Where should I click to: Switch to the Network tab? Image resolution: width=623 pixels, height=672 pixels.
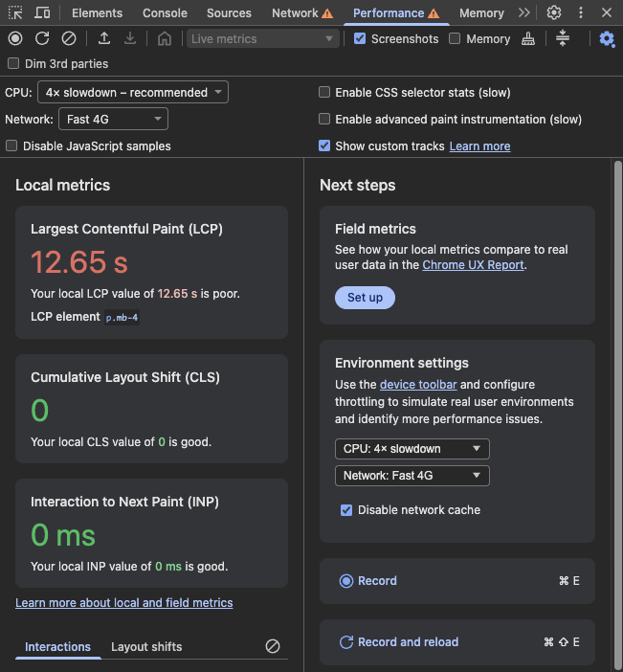pos(295,12)
